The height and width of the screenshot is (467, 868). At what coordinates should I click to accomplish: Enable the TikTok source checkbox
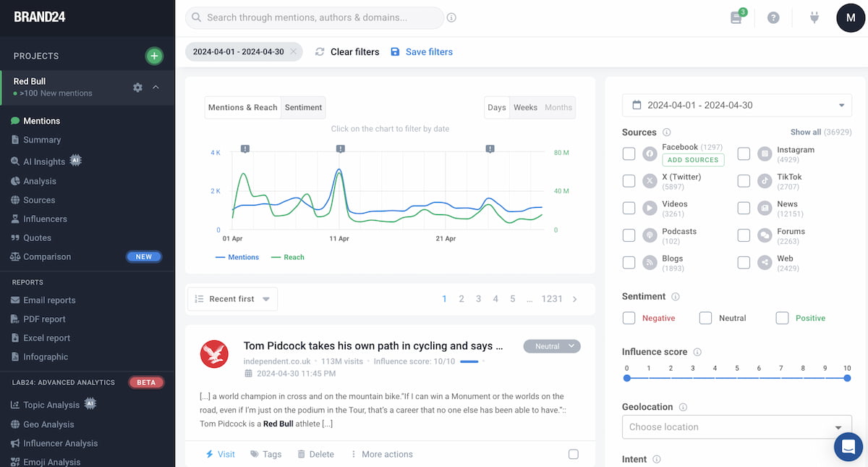click(744, 180)
